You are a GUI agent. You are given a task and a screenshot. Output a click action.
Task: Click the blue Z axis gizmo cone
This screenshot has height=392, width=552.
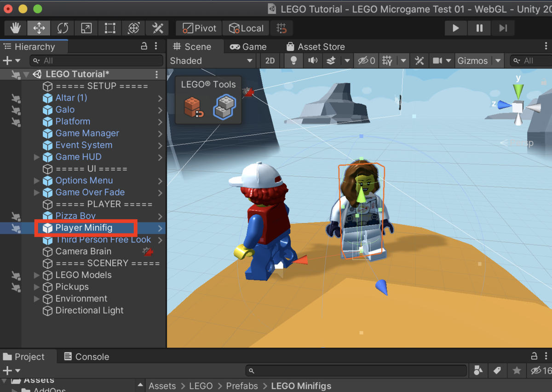(x=505, y=105)
